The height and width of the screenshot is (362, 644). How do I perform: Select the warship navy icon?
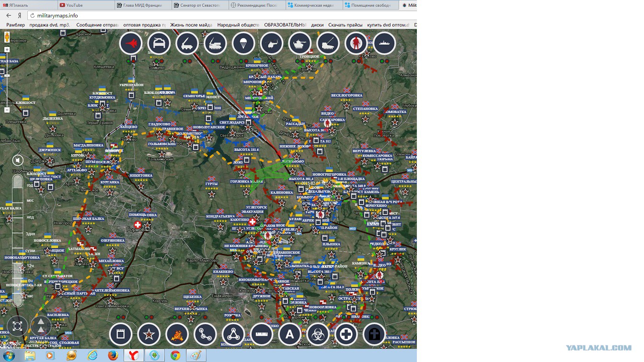[384, 44]
